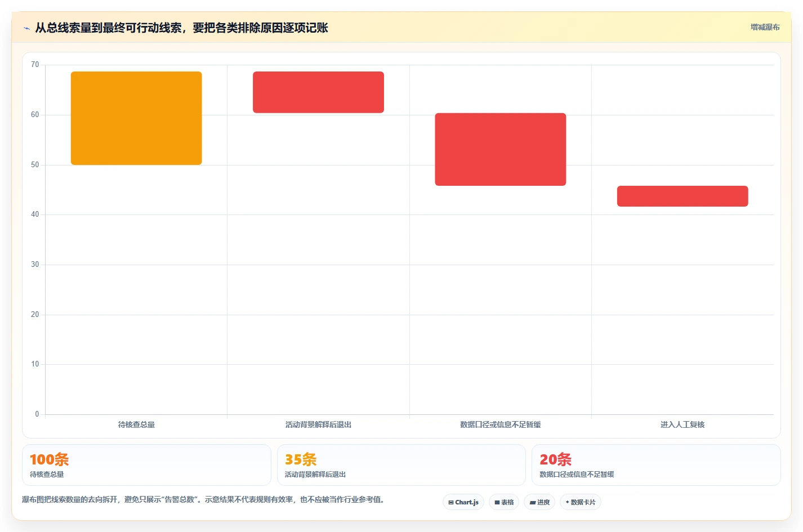The width and height of the screenshot is (803, 532).
Task: Click the red 活动背景解释后退出 bar
Action: pyautogui.click(x=318, y=92)
